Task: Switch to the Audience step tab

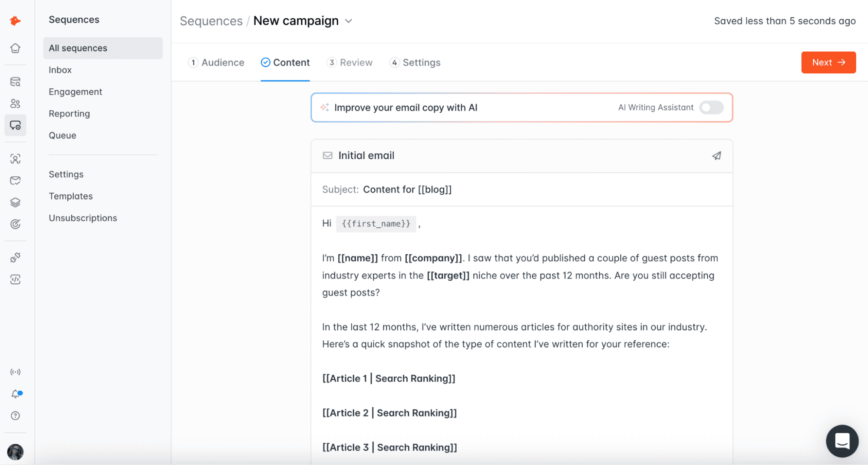Action: [216, 63]
